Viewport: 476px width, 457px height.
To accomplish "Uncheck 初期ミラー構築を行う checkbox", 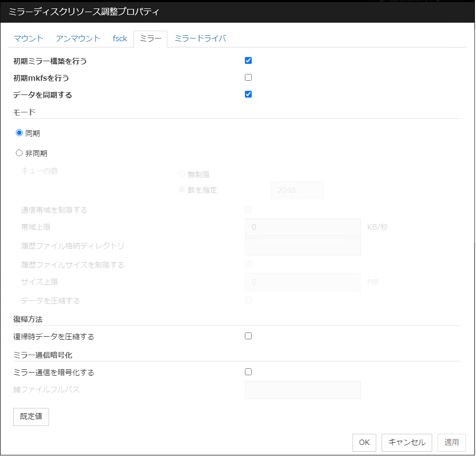I will [x=249, y=60].
